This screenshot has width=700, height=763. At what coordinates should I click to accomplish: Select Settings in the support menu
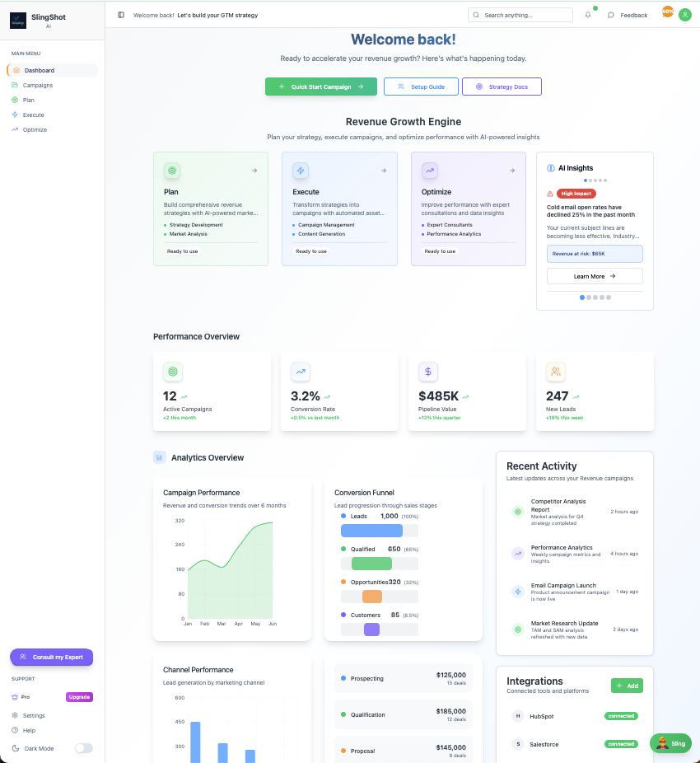coord(34,715)
